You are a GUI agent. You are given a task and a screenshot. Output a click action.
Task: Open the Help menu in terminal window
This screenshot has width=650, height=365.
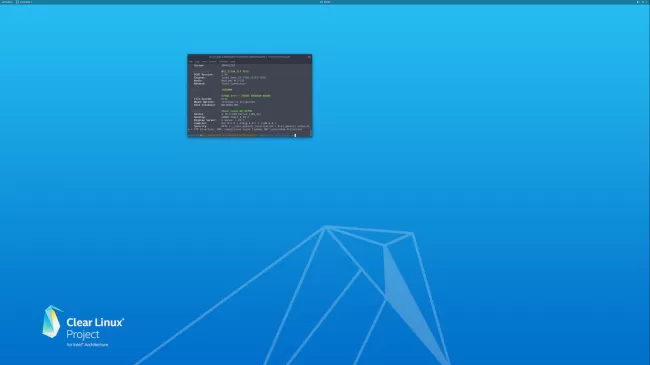[x=233, y=61]
